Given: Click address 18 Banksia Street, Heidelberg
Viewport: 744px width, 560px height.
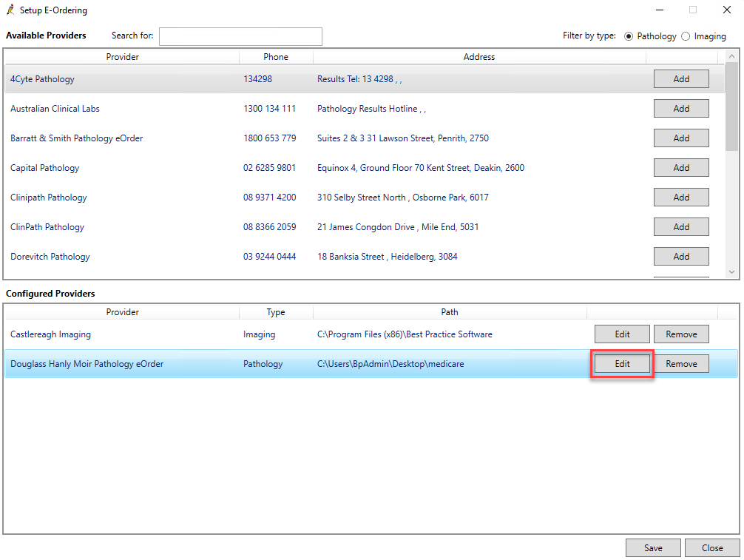Looking at the screenshot, I should point(388,256).
